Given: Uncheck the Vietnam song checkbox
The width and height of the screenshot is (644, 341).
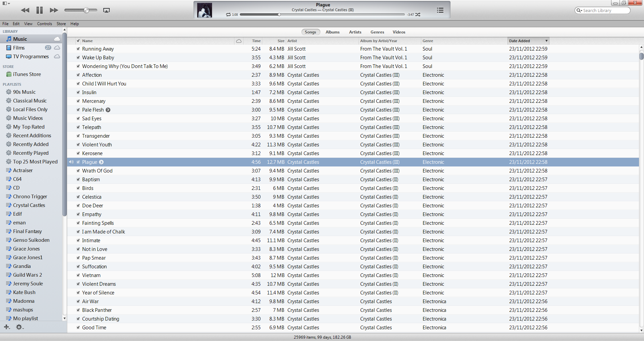Looking at the screenshot, I should [78, 275].
